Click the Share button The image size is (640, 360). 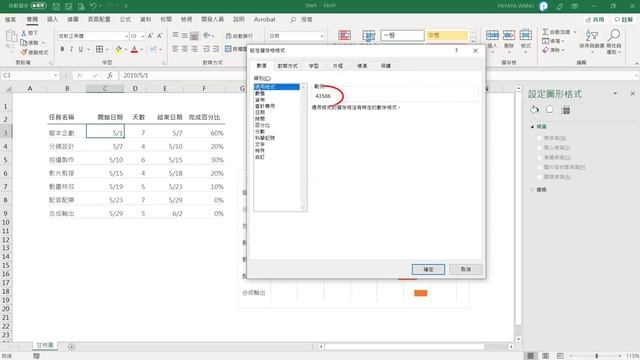595,19
